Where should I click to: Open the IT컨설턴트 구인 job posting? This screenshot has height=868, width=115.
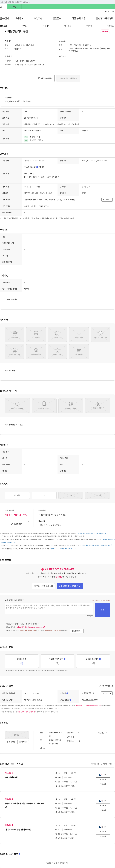pos(12,777)
